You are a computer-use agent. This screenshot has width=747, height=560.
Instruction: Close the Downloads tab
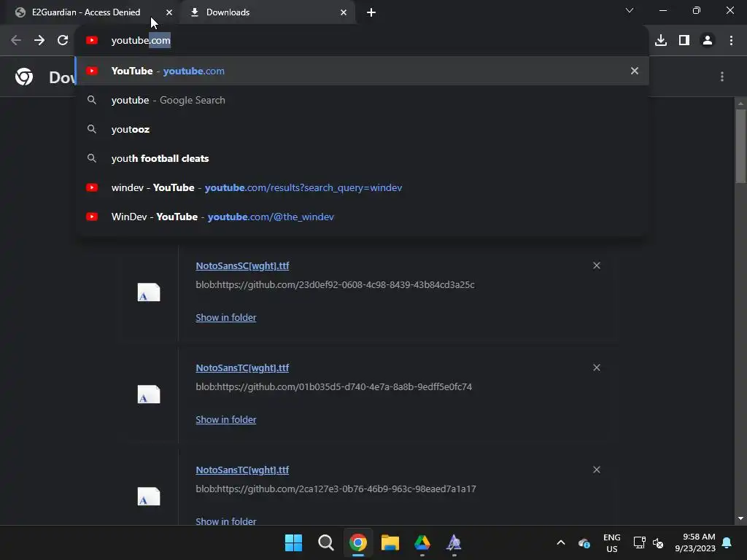[344, 12]
